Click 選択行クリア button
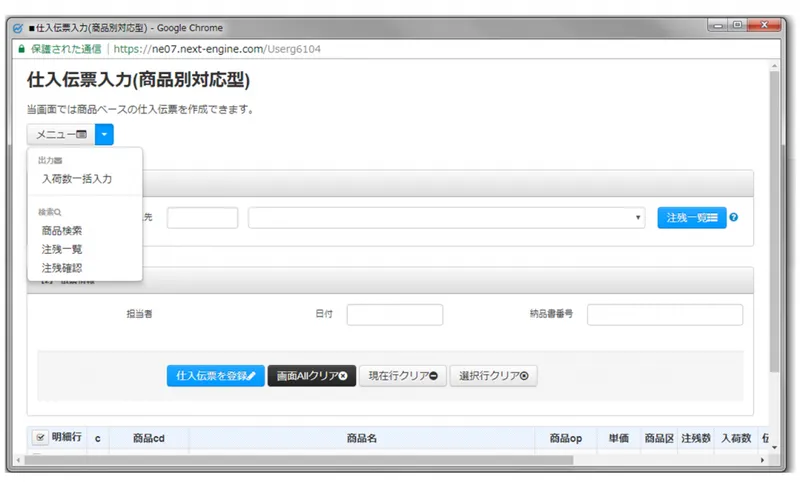The width and height of the screenshot is (800, 490). click(x=493, y=376)
